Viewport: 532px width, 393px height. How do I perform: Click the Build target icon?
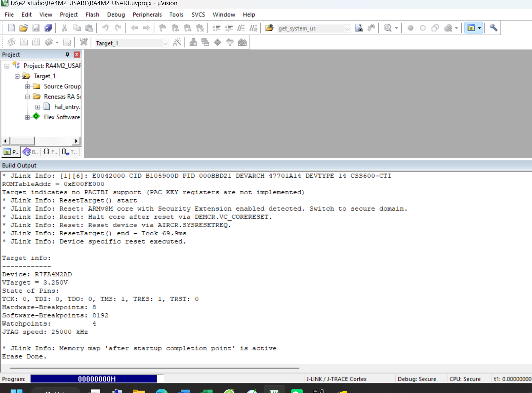(x=24, y=42)
